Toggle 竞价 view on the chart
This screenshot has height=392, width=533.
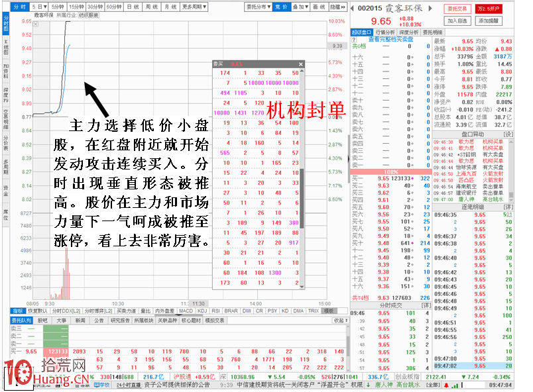[x=281, y=6]
